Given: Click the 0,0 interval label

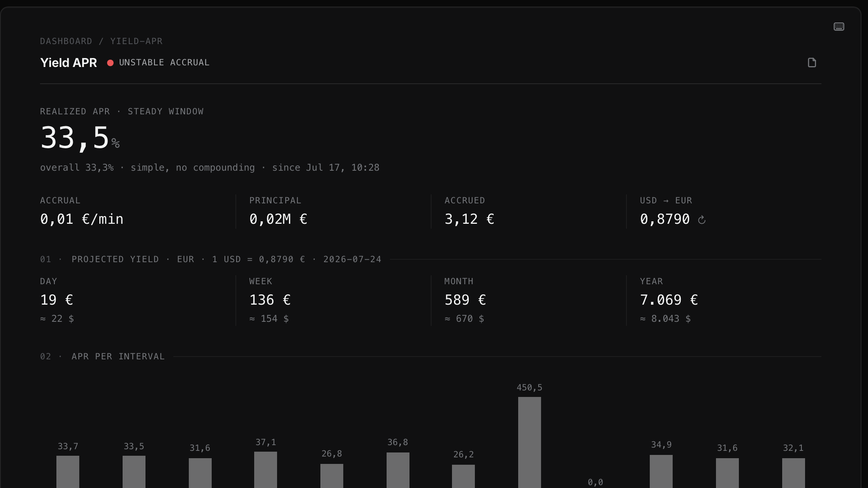Looking at the screenshot, I should tap(595, 482).
